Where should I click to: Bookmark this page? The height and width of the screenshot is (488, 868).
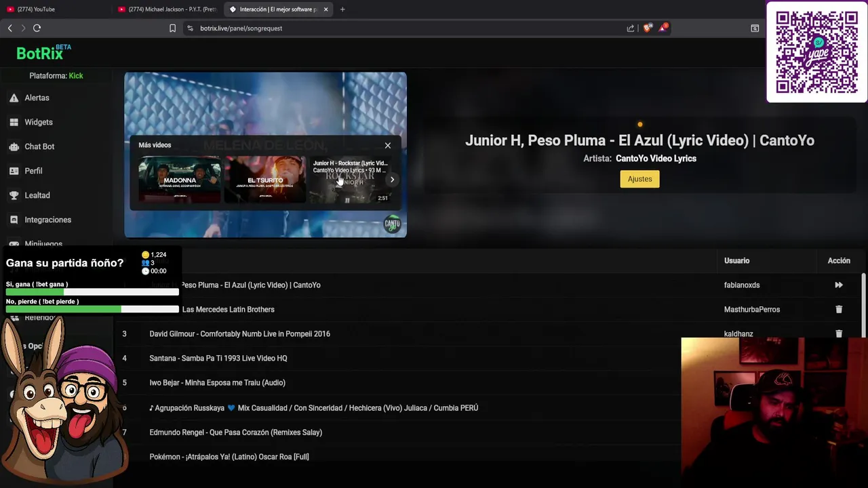(x=172, y=28)
